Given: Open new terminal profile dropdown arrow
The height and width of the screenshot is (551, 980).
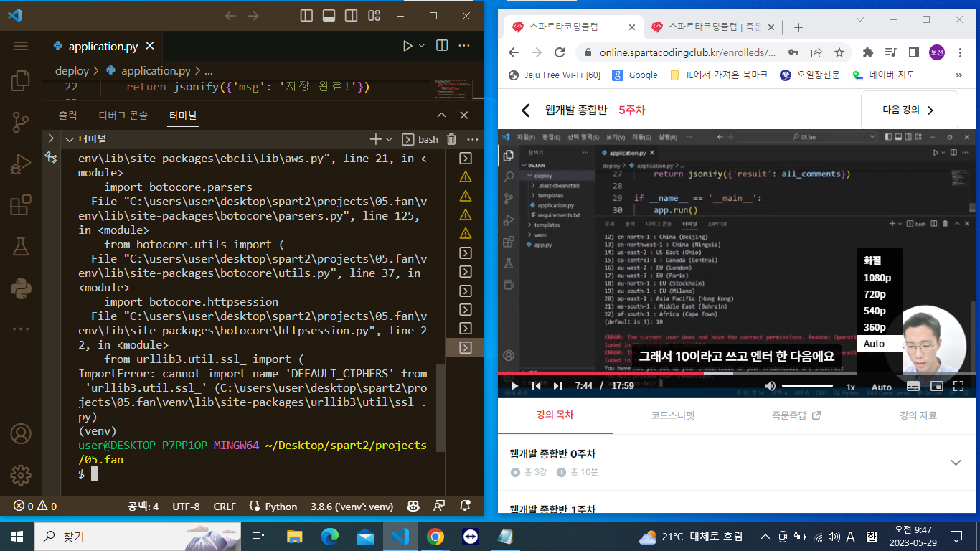Looking at the screenshot, I should tap(390, 139).
